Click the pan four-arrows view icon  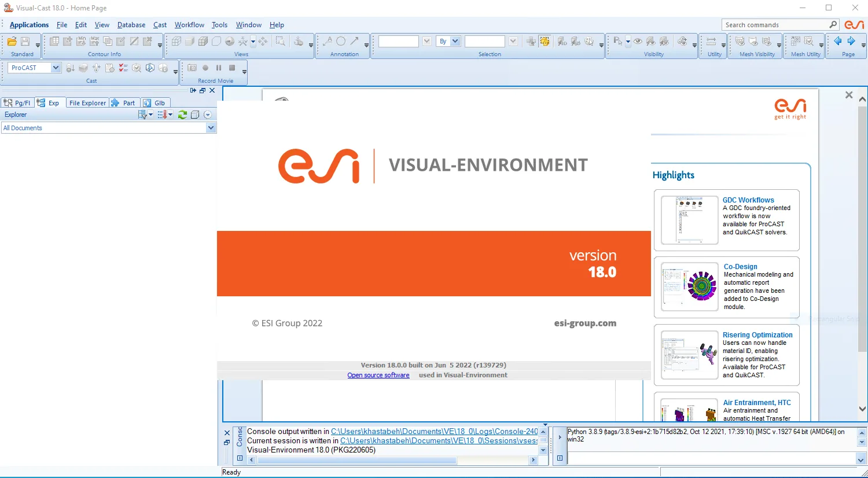[x=263, y=42]
